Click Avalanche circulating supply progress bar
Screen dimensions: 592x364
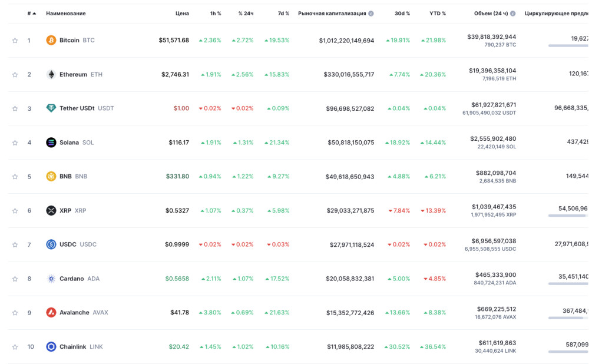tap(568, 318)
